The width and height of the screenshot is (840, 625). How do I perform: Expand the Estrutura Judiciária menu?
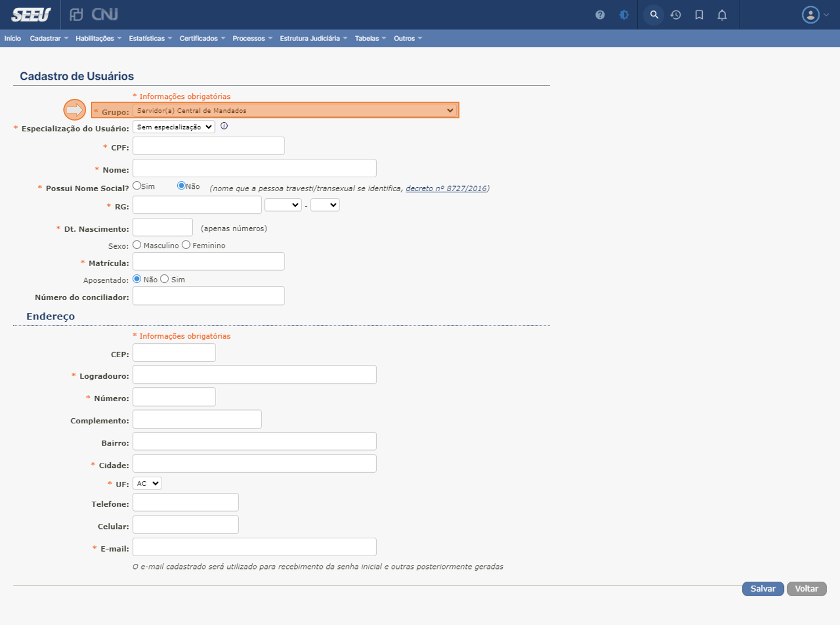pos(313,38)
